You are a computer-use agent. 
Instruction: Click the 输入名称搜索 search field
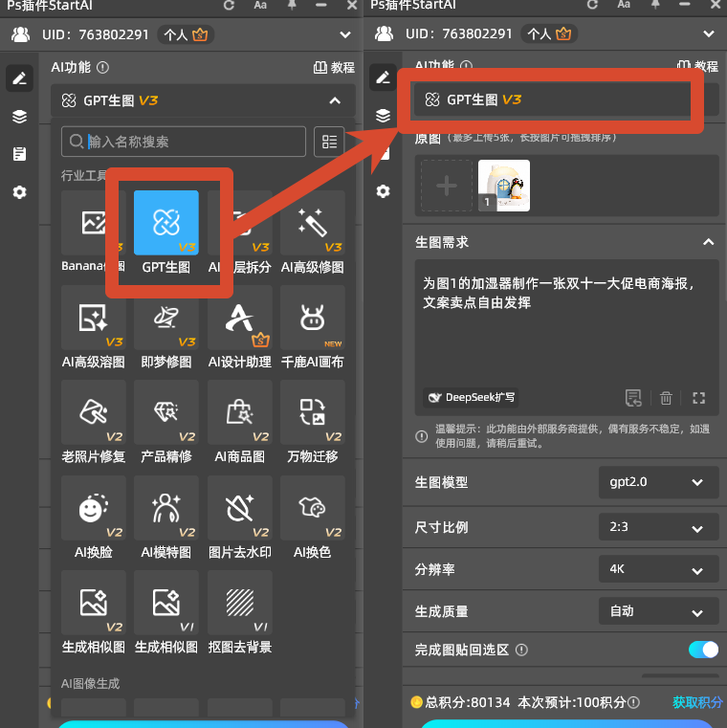click(184, 142)
